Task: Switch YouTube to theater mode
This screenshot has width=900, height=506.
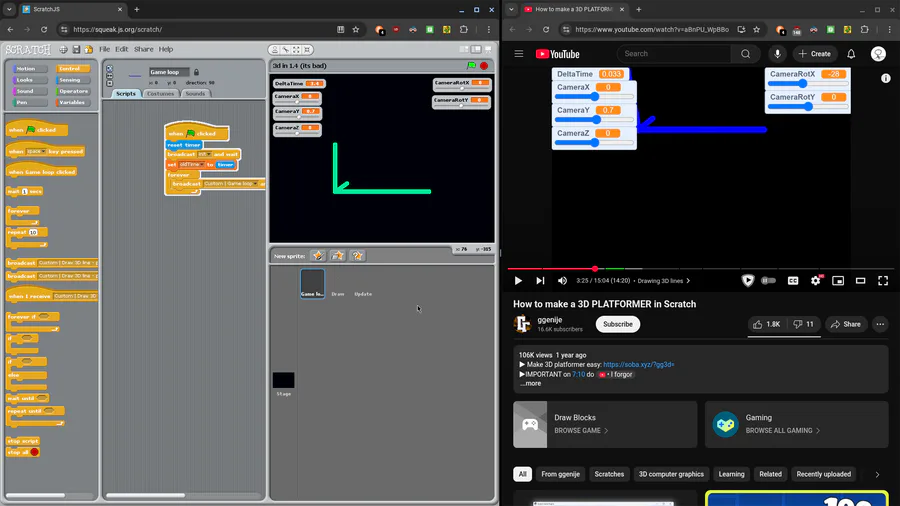Action: coord(860,281)
